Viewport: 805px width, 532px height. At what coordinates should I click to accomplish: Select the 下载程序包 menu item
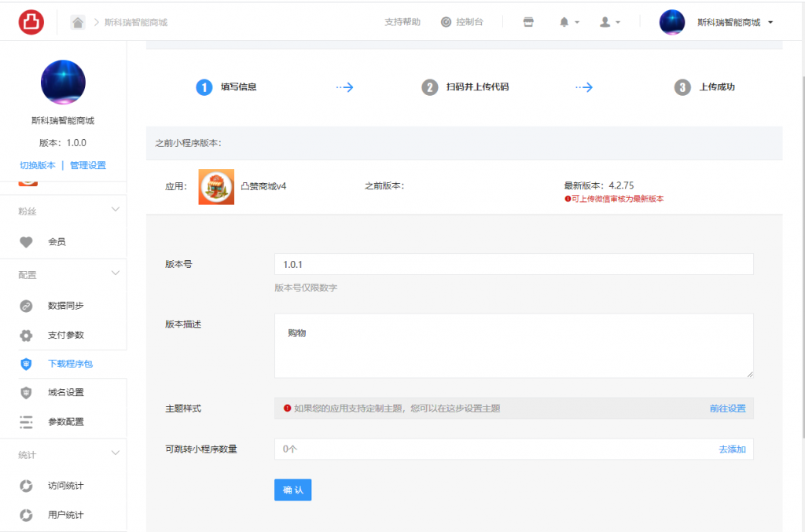click(x=70, y=364)
